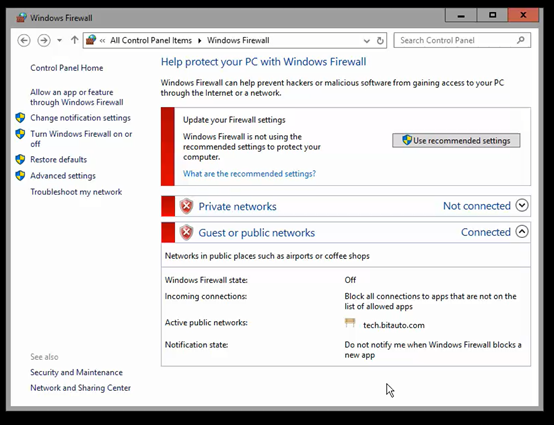This screenshot has width=554, height=425.
Task: Click shield icon beside Restore defaults
Action: coord(20,159)
